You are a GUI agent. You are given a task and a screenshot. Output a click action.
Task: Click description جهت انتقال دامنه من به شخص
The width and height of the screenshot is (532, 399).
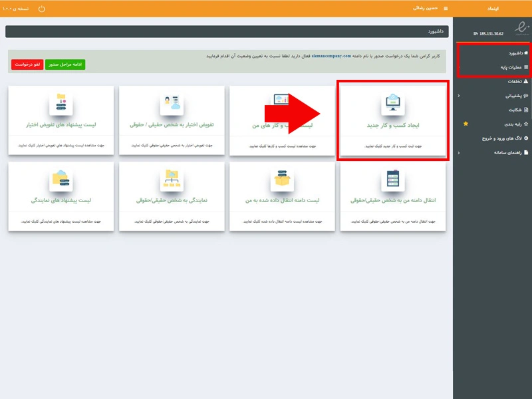point(393,221)
